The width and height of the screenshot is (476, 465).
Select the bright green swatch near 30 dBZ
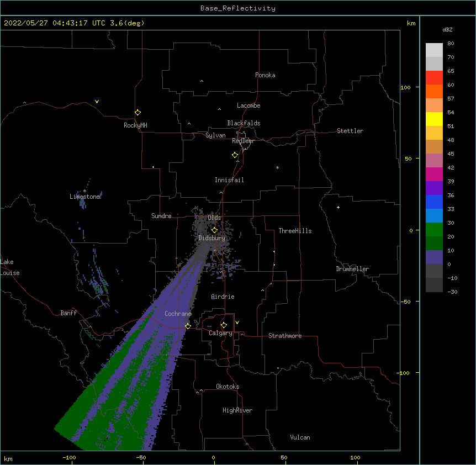[434, 230]
